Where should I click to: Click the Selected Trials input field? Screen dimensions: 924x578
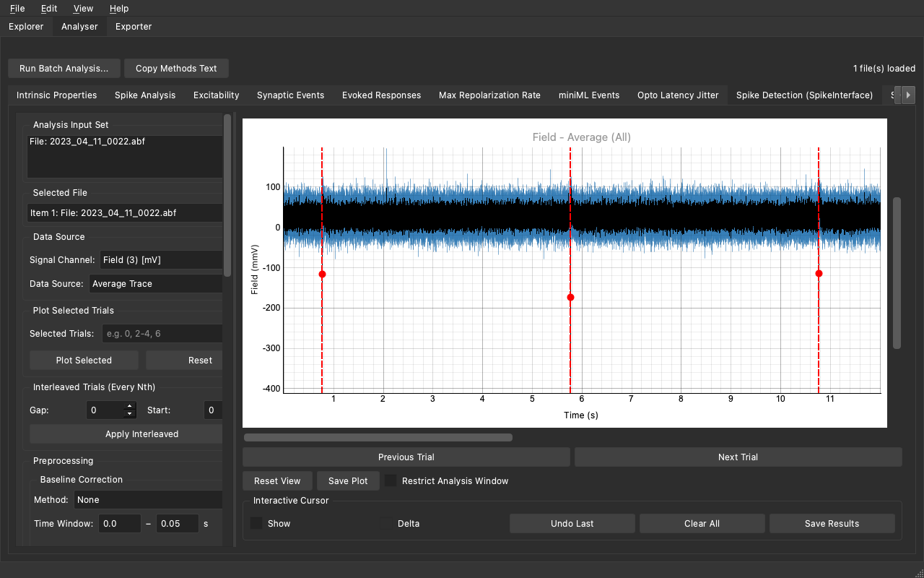pos(162,334)
